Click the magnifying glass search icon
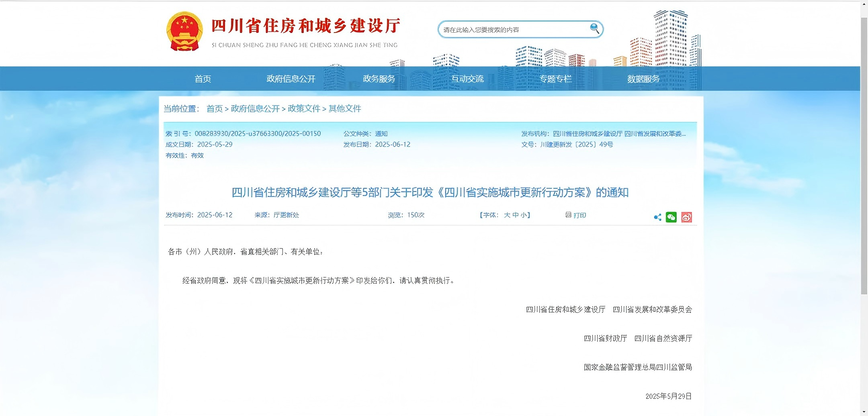Screen dimensions: 868x416 pyautogui.click(x=594, y=29)
